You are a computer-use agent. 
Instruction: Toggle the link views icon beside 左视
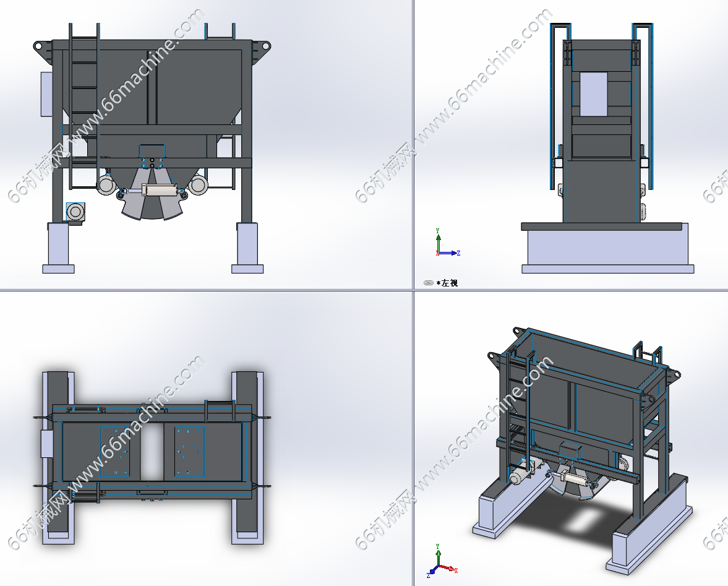pos(429,283)
